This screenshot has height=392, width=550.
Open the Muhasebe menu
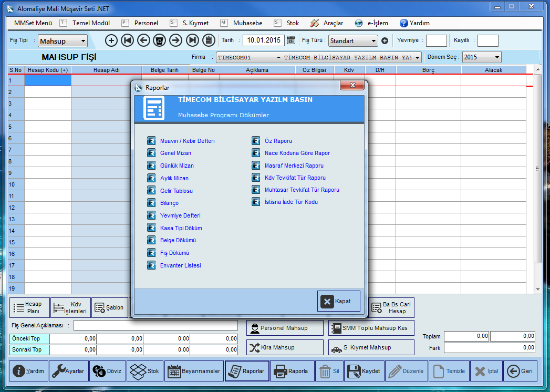(x=247, y=23)
